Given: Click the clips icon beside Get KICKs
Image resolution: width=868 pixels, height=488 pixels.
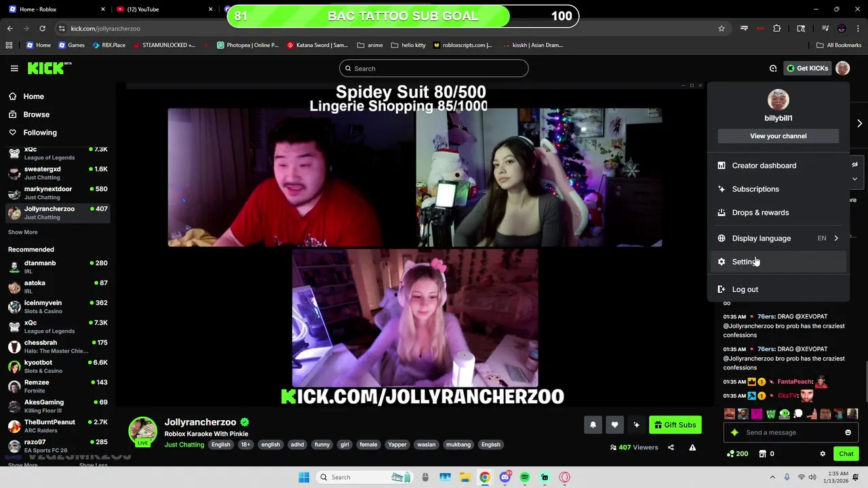Looking at the screenshot, I should tap(773, 68).
